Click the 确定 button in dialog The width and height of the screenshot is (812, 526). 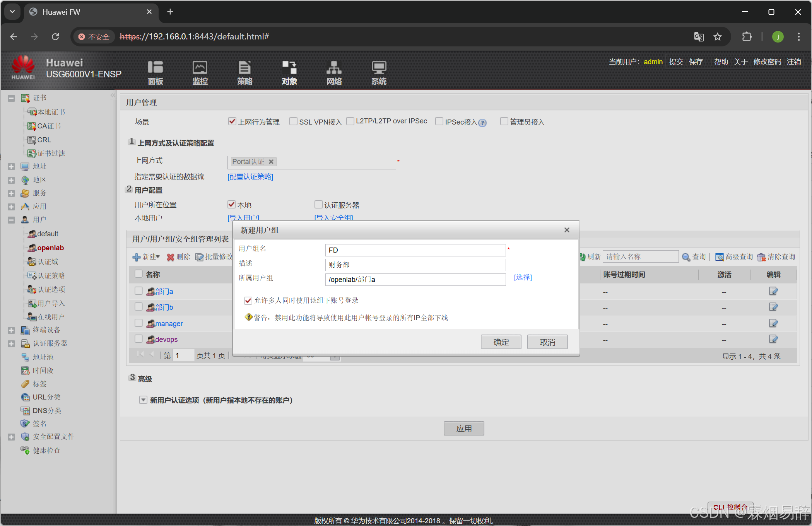(501, 342)
